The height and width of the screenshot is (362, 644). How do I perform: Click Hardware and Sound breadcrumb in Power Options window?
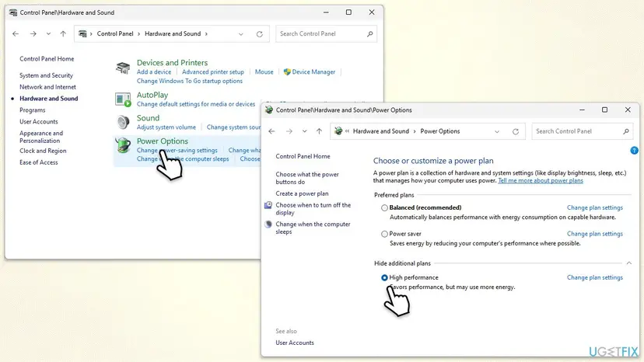(381, 131)
